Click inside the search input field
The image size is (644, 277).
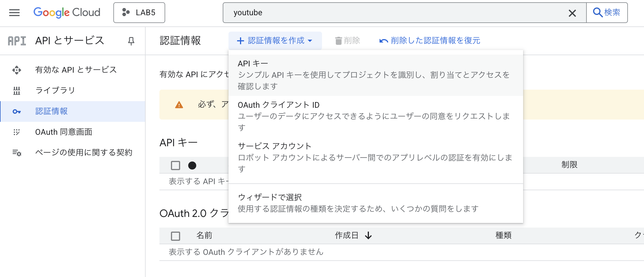(374, 13)
